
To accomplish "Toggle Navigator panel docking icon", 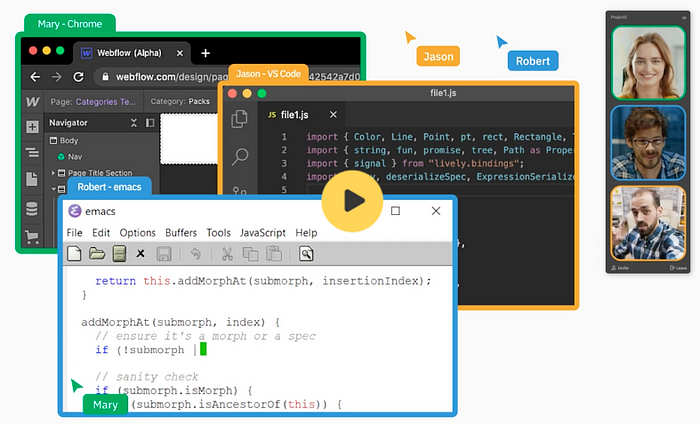I will tap(150, 123).
